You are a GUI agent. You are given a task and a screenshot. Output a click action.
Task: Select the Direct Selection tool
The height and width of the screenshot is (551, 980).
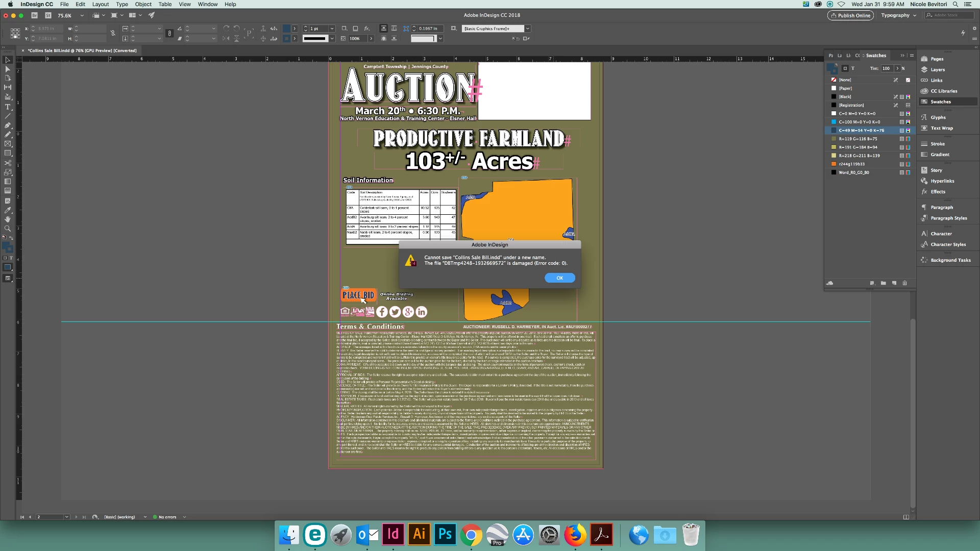(8, 69)
